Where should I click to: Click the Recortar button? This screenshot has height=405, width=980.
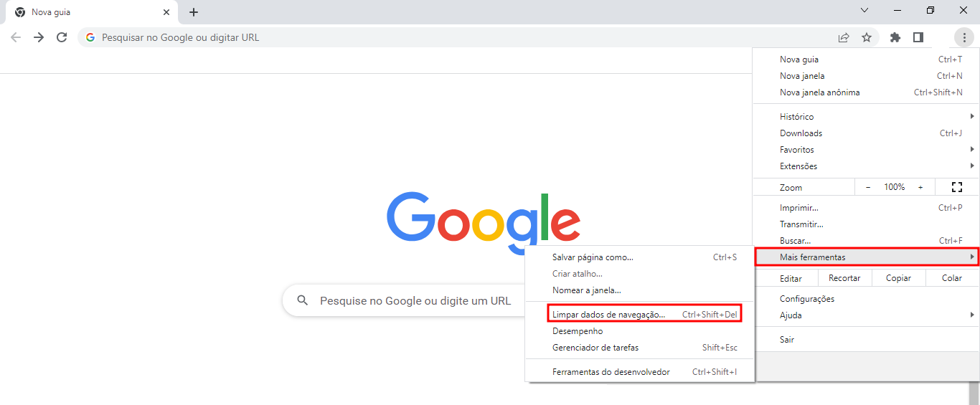point(844,278)
